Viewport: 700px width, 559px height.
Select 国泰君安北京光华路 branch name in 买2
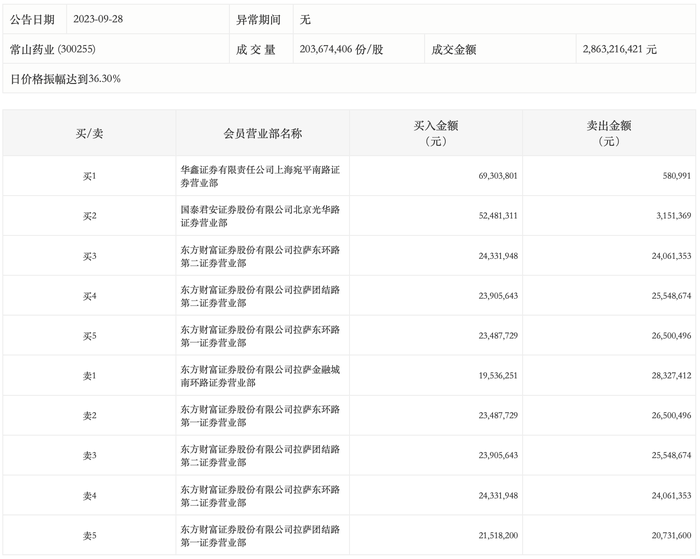point(260,216)
